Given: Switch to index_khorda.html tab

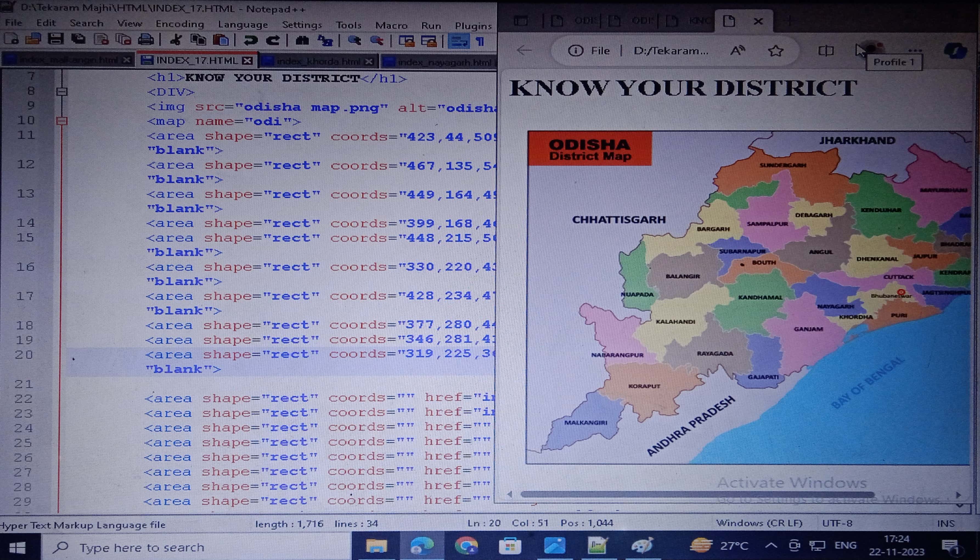Looking at the screenshot, I should coord(318,61).
